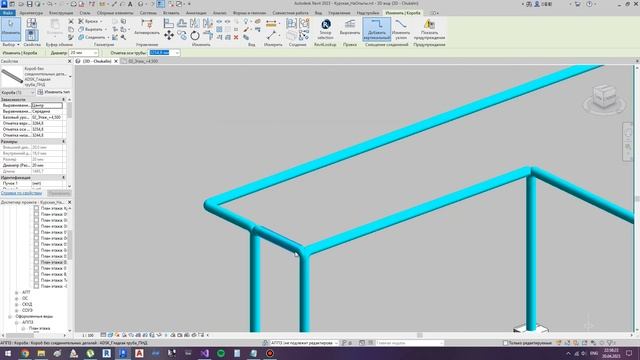Click the Align tool icon in Modify panel
The image size is (640, 360).
[x=169, y=23]
